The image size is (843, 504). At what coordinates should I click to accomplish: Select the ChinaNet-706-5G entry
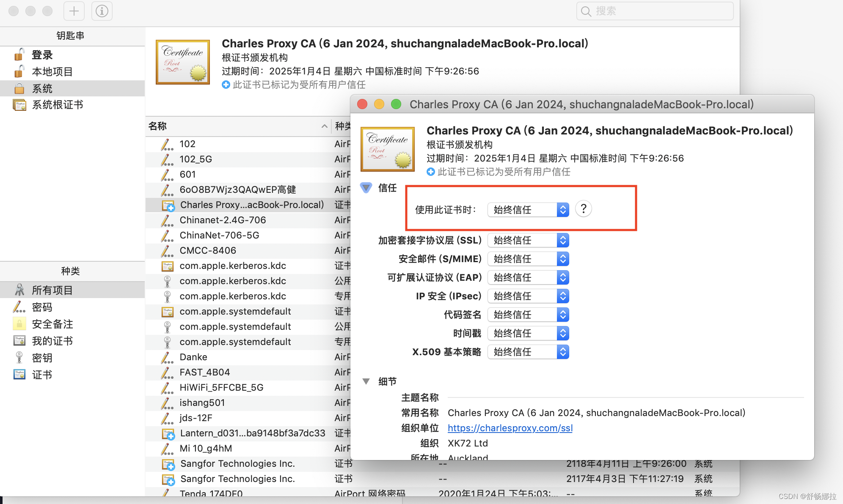pos(248,235)
